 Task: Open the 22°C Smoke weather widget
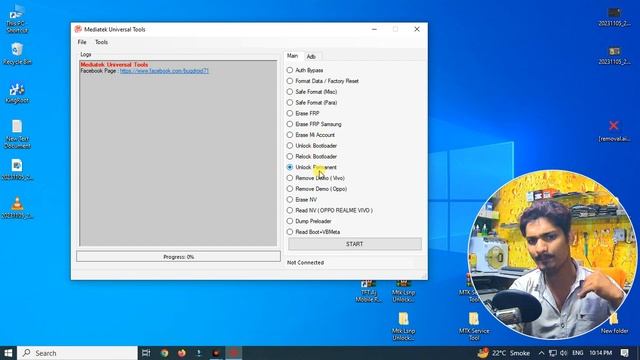coord(504,353)
